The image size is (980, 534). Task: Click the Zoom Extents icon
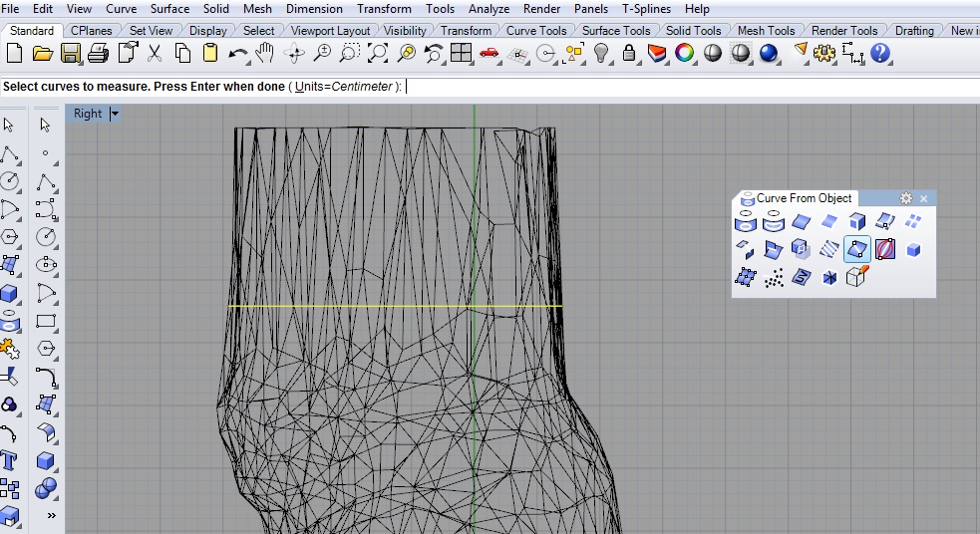pyautogui.click(x=378, y=53)
